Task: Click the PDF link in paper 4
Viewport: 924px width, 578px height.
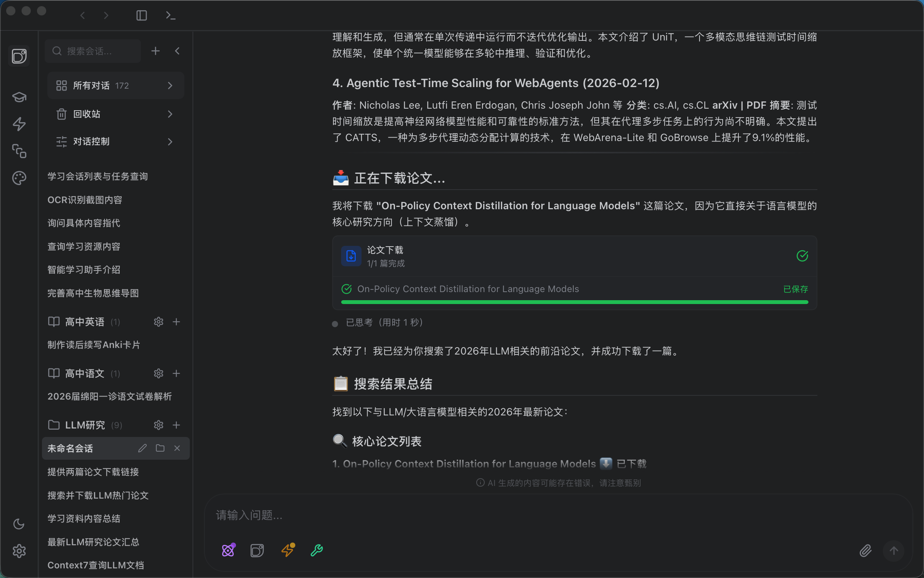Action: 756,105
